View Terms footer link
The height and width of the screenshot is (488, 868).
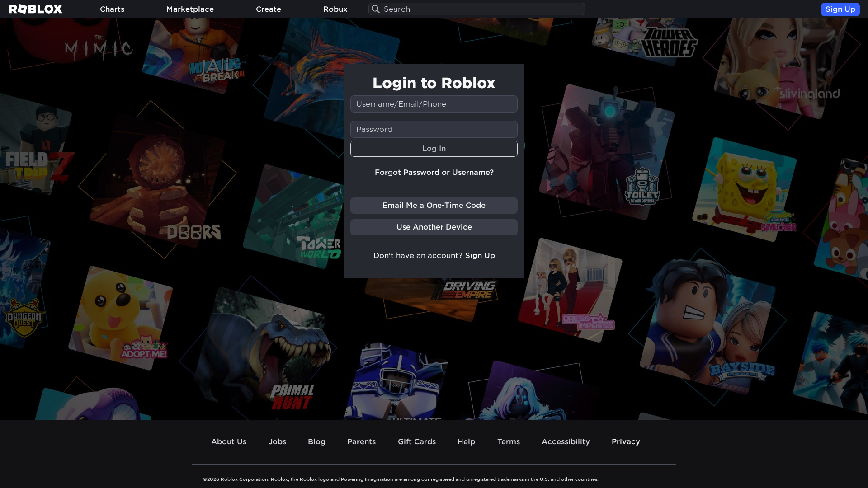coord(509,441)
